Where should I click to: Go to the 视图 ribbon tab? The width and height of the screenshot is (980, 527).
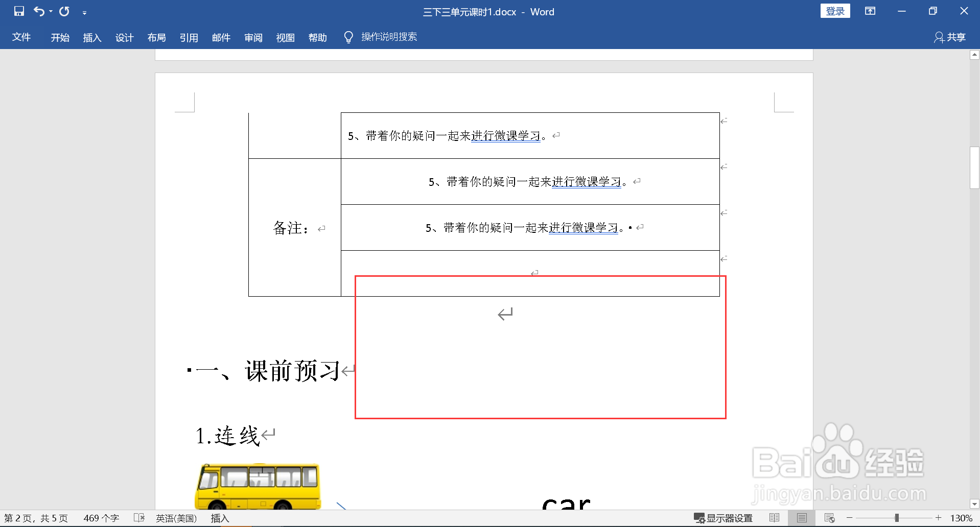tap(286, 37)
